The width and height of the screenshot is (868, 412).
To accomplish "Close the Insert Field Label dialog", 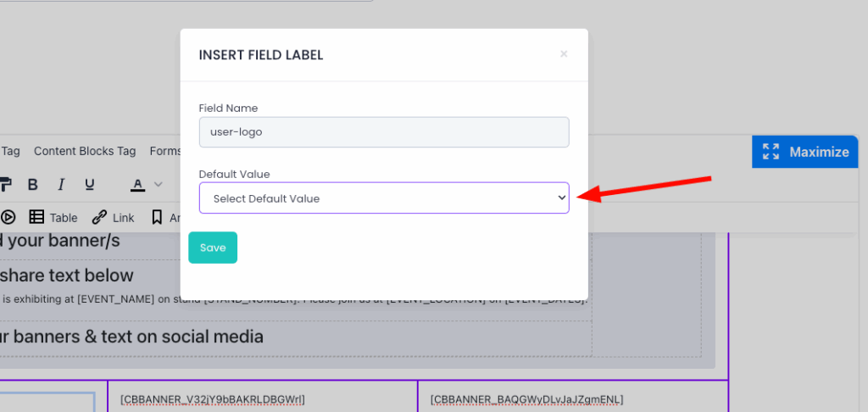I will click(x=564, y=54).
